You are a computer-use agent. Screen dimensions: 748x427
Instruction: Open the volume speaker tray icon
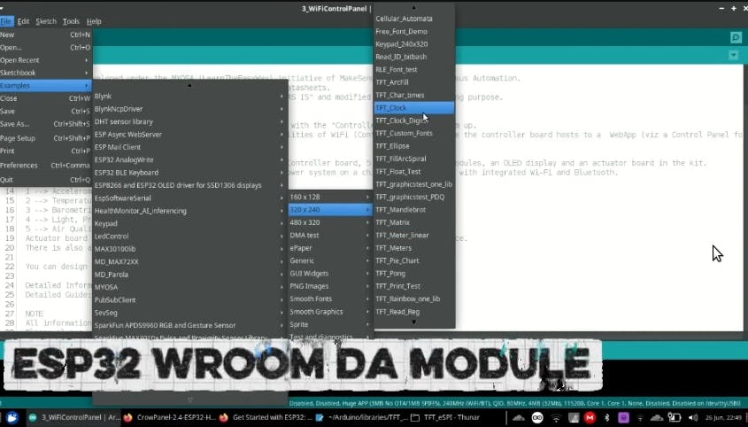[693, 418]
